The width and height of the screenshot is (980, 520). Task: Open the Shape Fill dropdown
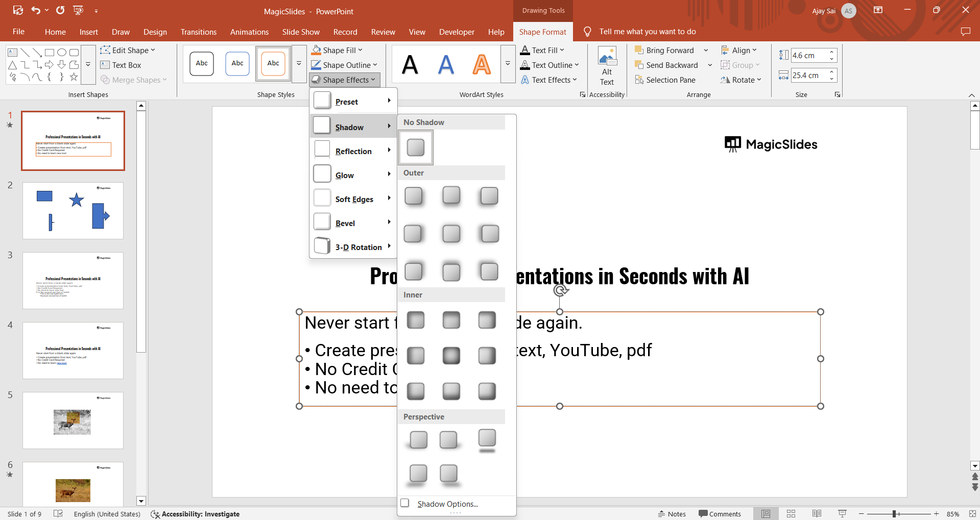tap(337, 50)
